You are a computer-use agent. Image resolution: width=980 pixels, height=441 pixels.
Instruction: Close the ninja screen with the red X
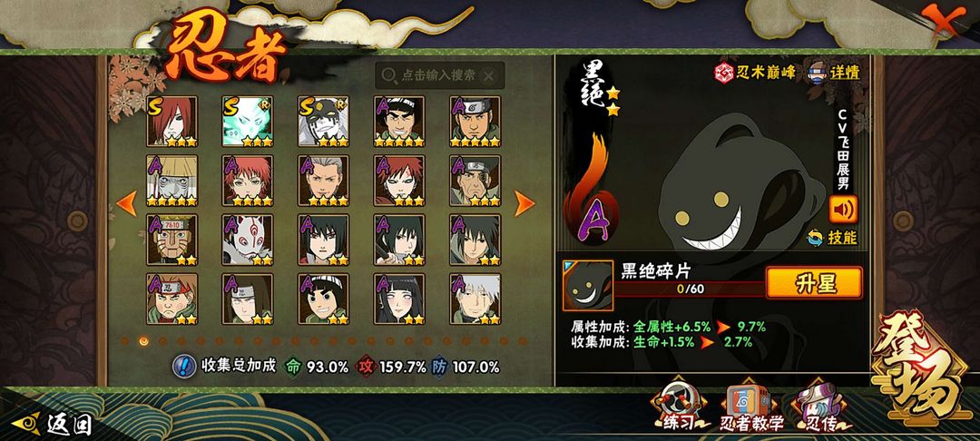(944, 21)
